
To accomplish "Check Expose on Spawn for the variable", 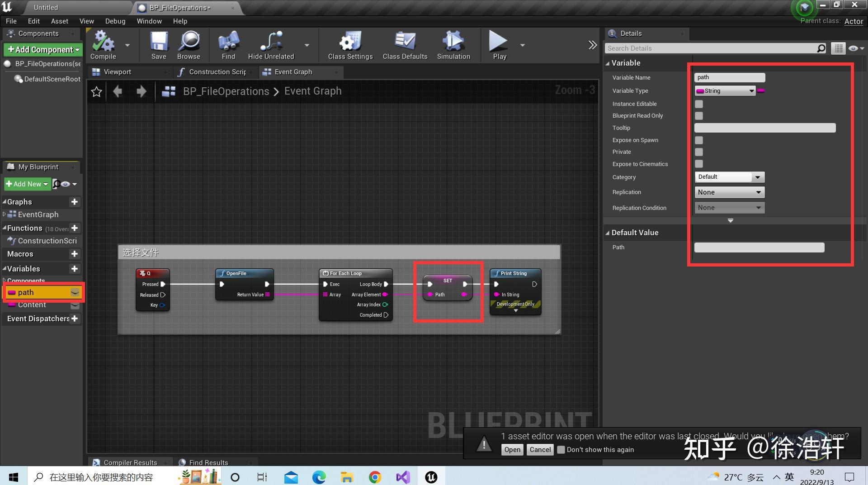I will pyautogui.click(x=699, y=140).
